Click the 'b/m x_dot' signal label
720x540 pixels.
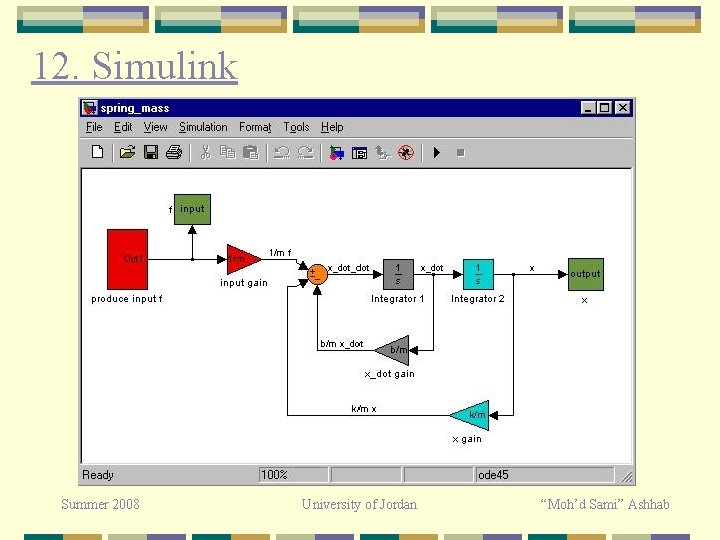click(342, 343)
